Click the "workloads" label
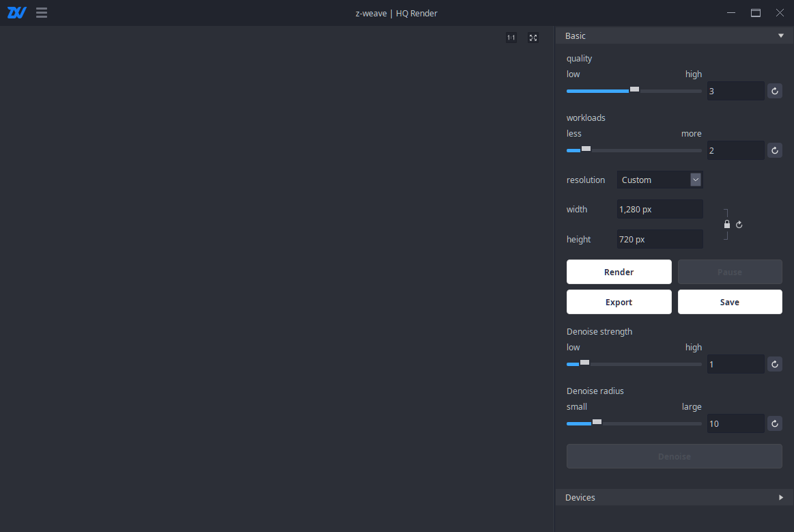Image resolution: width=794 pixels, height=532 pixels. click(x=586, y=117)
